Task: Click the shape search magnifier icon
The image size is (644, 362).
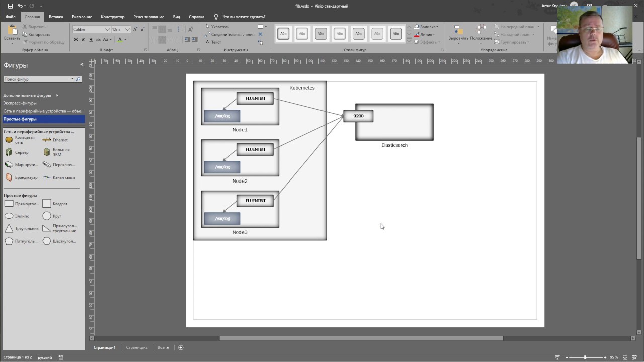Action: point(78,79)
